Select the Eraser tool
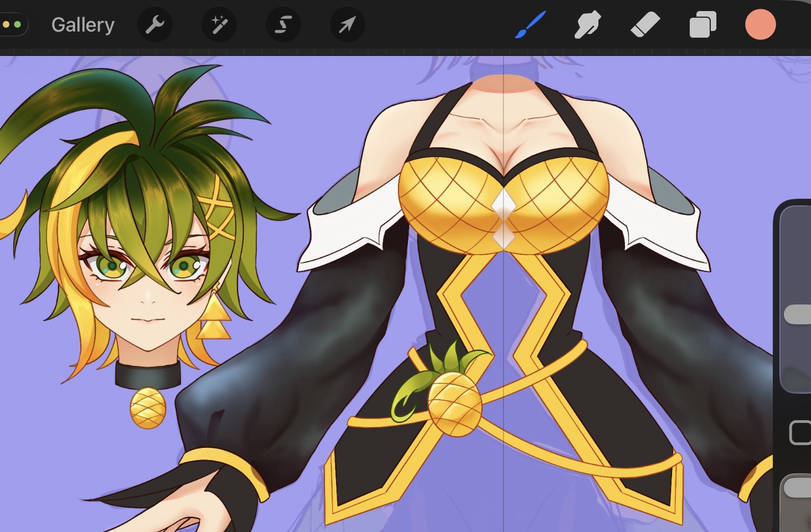The width and height of the screenshot is (811, 532). [x=645, y=25]
